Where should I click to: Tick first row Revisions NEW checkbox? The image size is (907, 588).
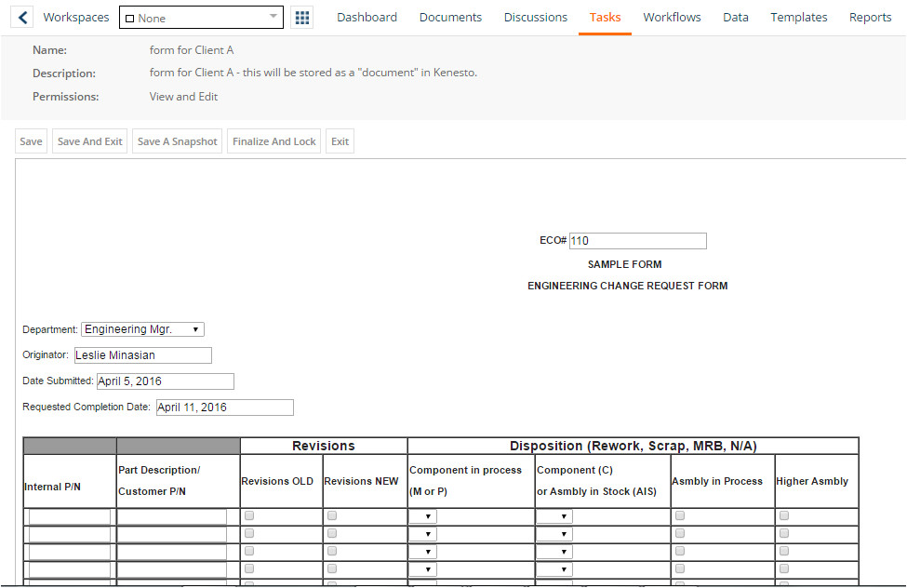point(332,515)
